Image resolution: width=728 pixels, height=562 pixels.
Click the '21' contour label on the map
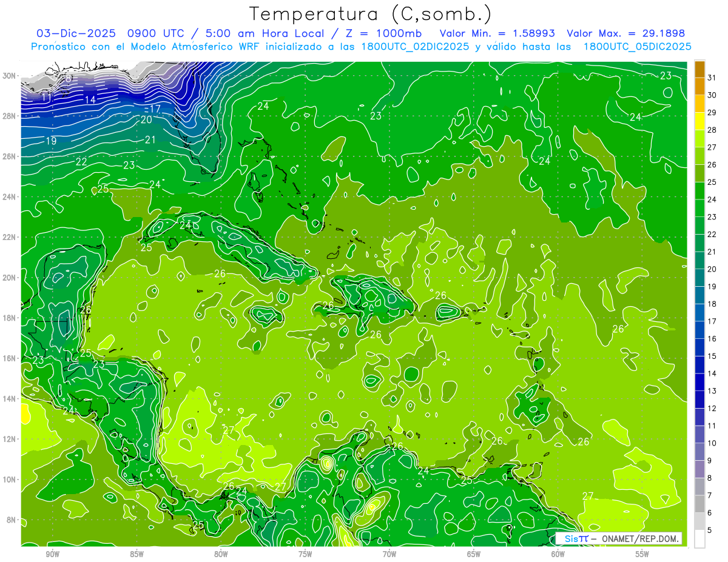click(x=151, y=140)
